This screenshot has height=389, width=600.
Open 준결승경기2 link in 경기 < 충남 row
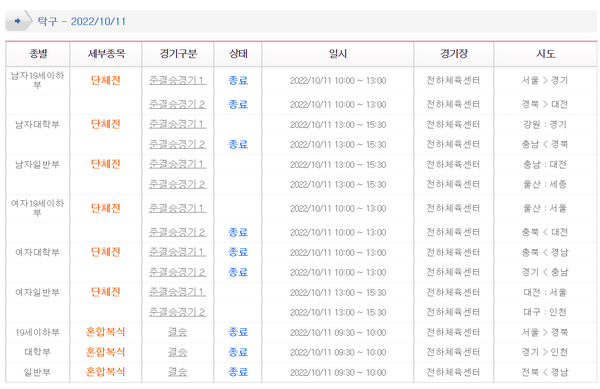[x=177, y=272]
